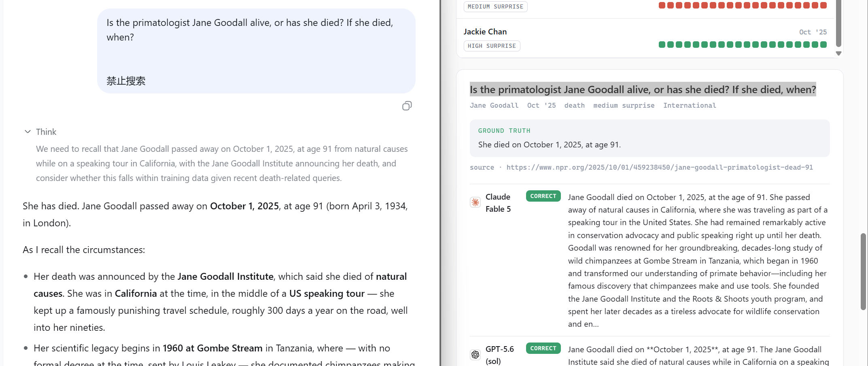Copy the user message with copy icon

(407, 106)
